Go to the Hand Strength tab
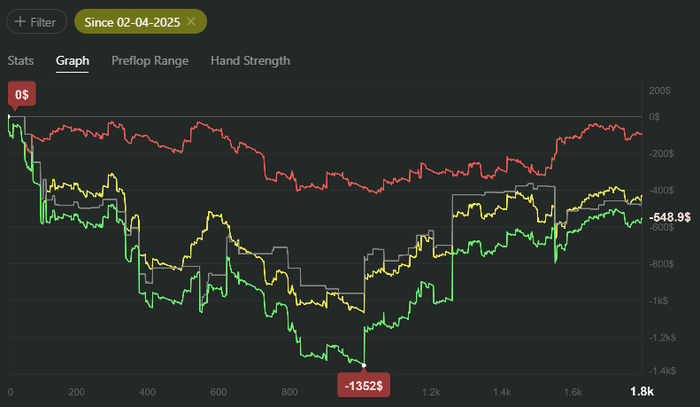 (x=250, y=60)
